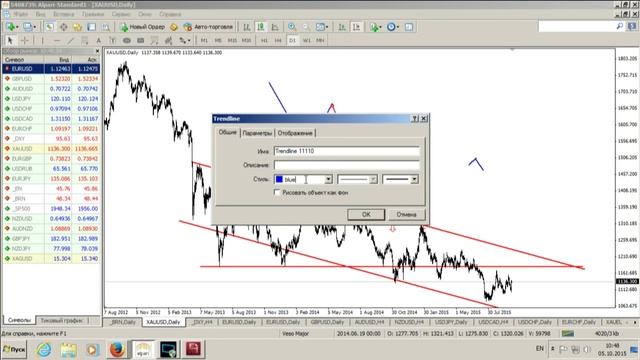Image resolution: width=640 pixels, height=360 pixels.
Task: Confirm the Trendline dialog with OK
Action: 366,214
